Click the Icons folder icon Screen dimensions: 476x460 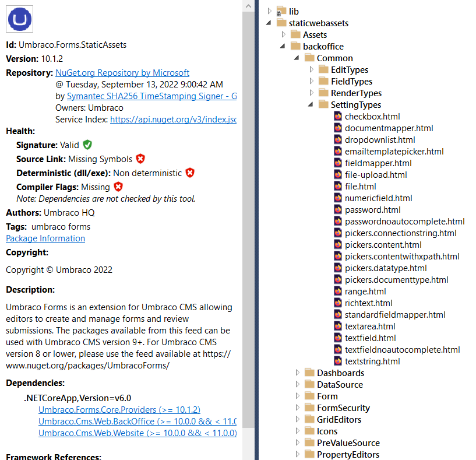(x=309, y=431)
